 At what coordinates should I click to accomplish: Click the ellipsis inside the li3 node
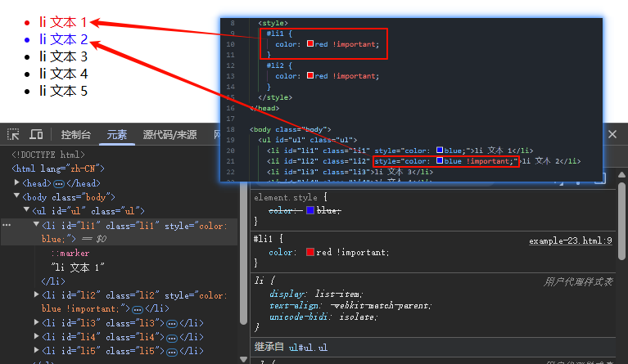(x=172, y=323)
